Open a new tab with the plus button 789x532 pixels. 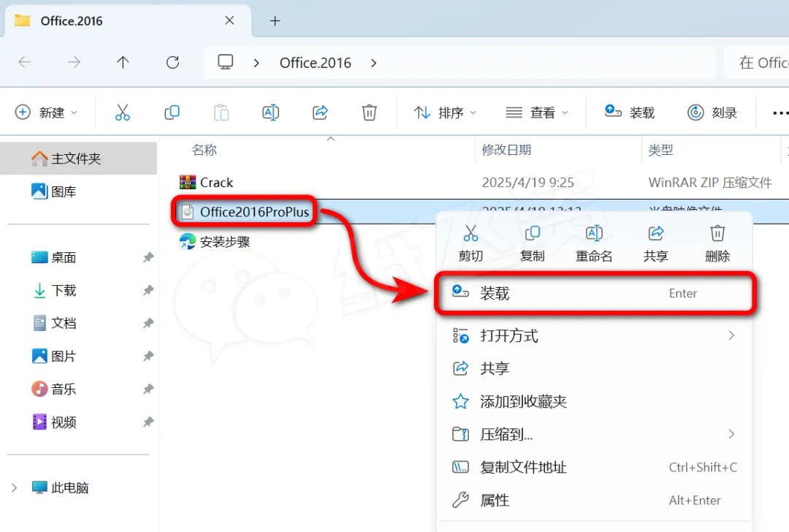point(275,20)
